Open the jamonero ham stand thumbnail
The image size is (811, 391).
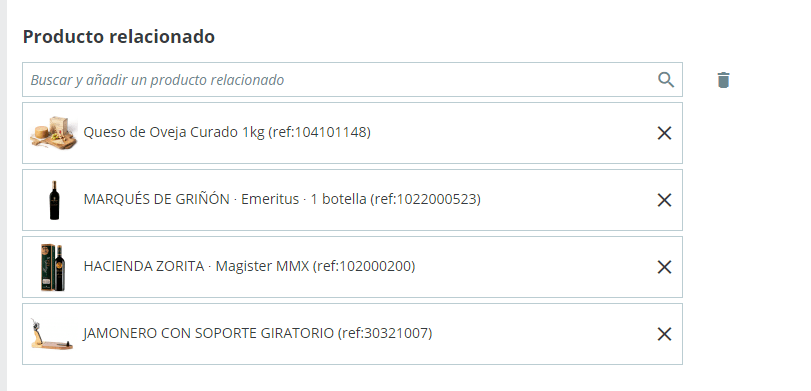click(52, 334)
